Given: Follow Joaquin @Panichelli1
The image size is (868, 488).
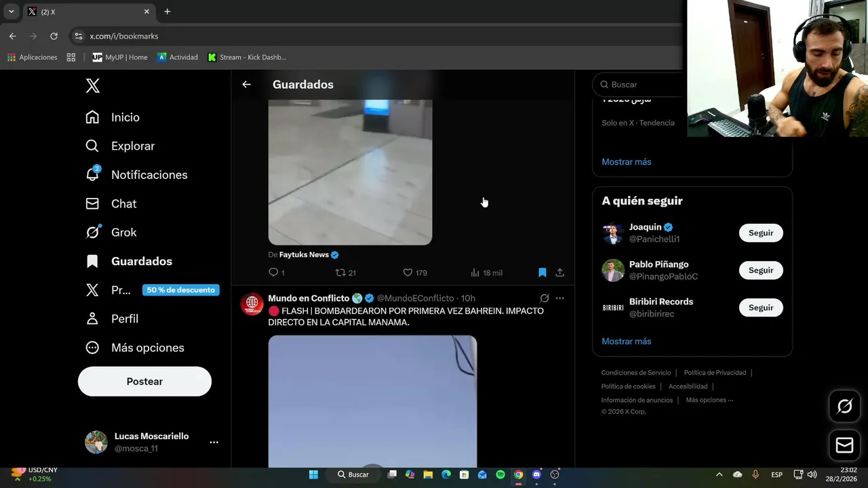Looking at the screenshot, I should (761, 233).
